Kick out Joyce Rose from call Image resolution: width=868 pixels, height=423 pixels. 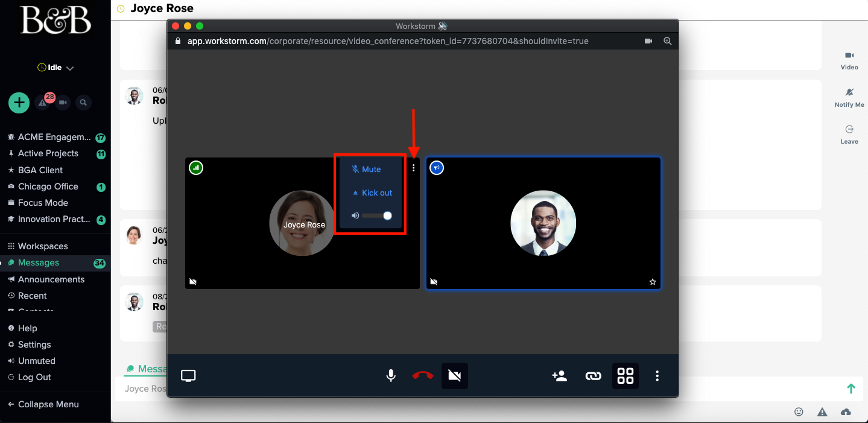click(x=372, y=193)
